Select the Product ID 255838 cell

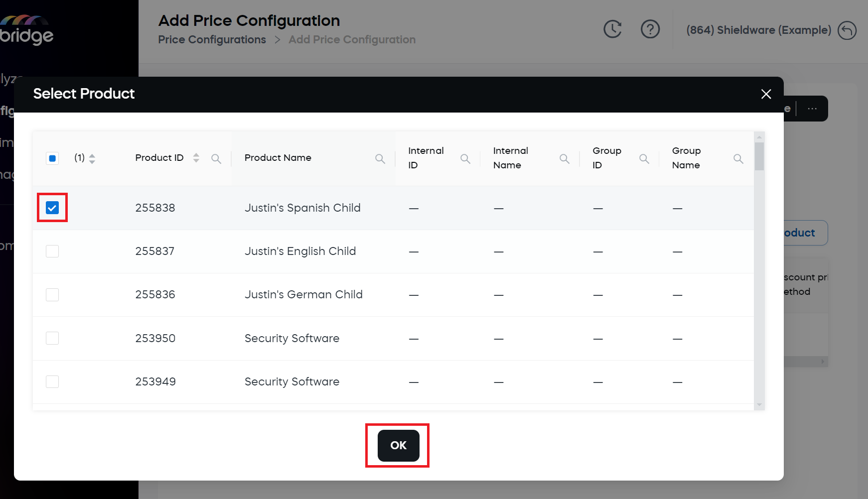(155, 208)
